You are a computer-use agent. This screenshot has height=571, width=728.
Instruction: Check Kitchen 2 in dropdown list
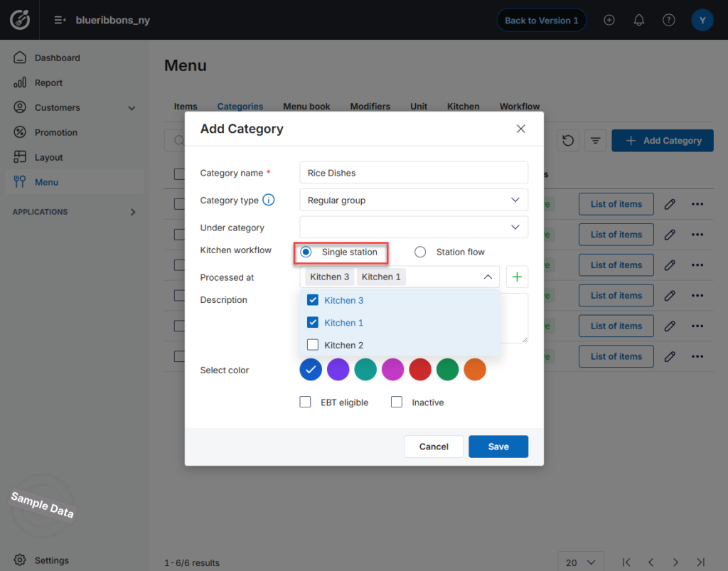(313, 344)
